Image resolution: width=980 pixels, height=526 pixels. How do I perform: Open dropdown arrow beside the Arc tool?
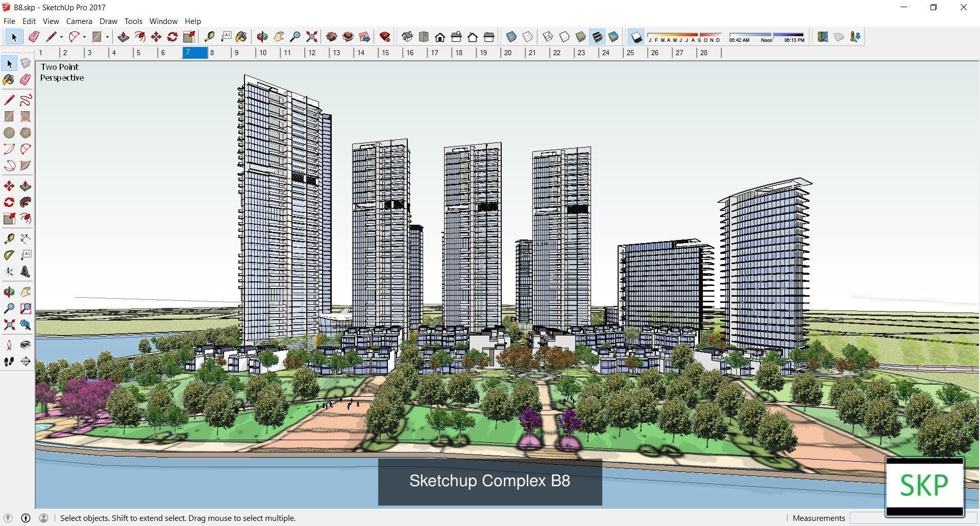point(84,37)
